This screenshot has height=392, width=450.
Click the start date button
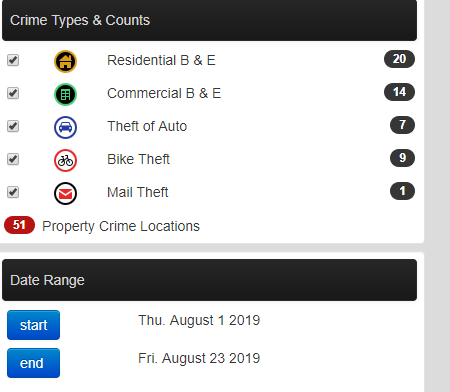click(x=33, y=325)
